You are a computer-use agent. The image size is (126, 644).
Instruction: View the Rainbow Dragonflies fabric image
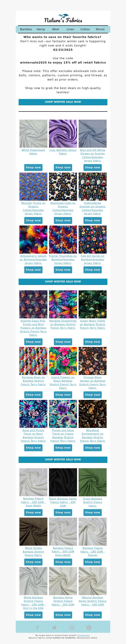pyautogui.click(x=63, y=304)
